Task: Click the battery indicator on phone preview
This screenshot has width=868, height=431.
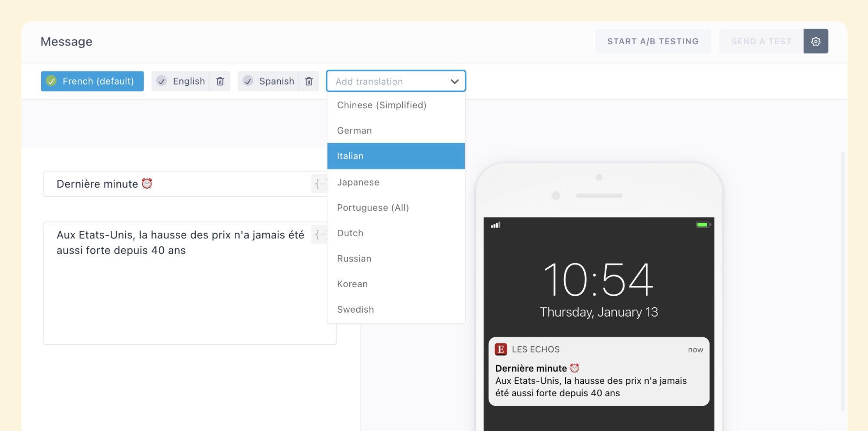Action: 704,225
